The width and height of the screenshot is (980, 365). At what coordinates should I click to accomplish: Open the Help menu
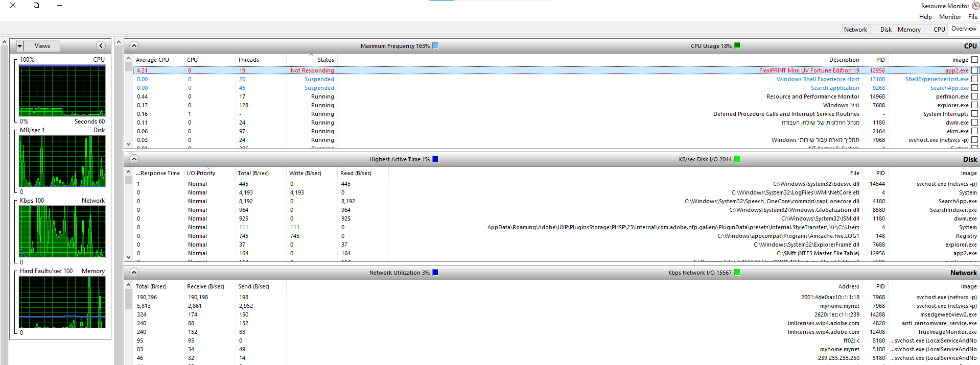point(925,17)
